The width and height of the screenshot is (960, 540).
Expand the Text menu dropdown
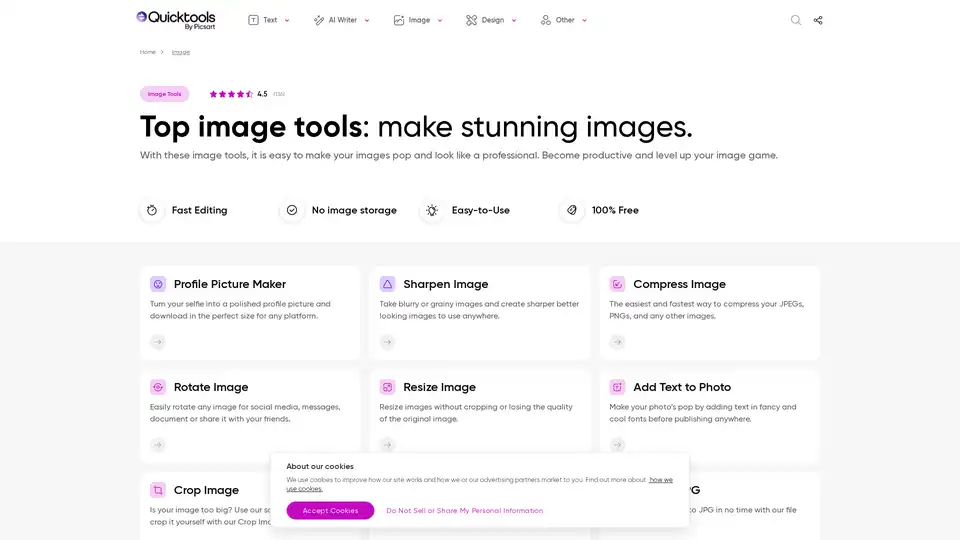pos(269,20)
